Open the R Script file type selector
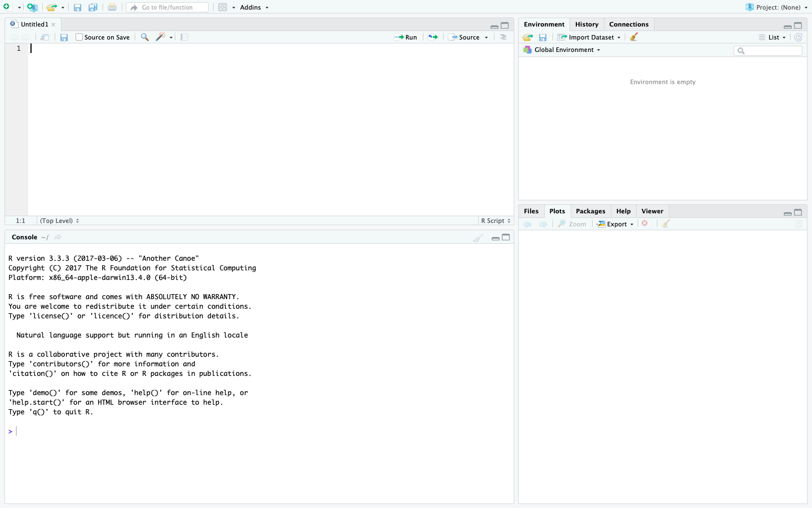 click(496, 221)
